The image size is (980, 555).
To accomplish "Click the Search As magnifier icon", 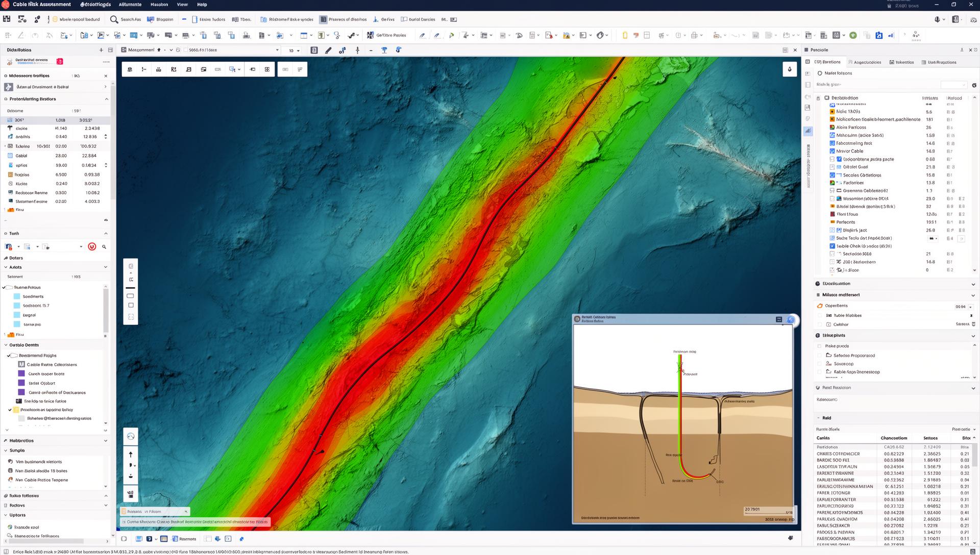I will pos(114,19).
